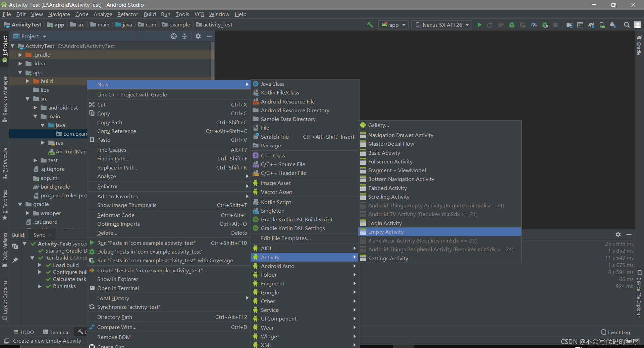Choose Android Resource File
Image resolution: width=644 pixels, height=348 pixels.
pos(305,101)
